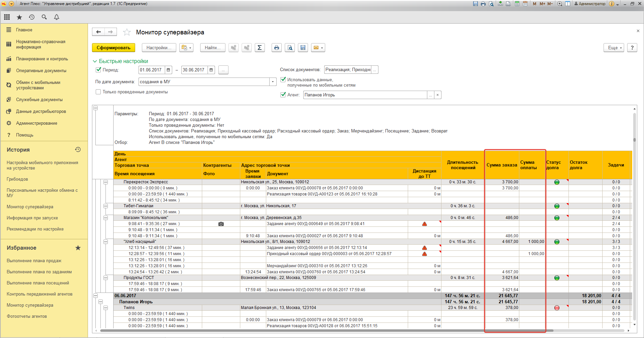Click the search magnifier icon in top toolbar
The width and height of the screenshot is (644, 338).
point(44,17)
